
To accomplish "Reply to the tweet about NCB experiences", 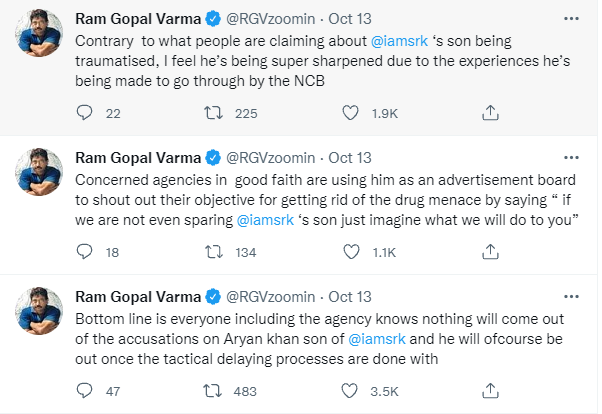I will [86, 113].
